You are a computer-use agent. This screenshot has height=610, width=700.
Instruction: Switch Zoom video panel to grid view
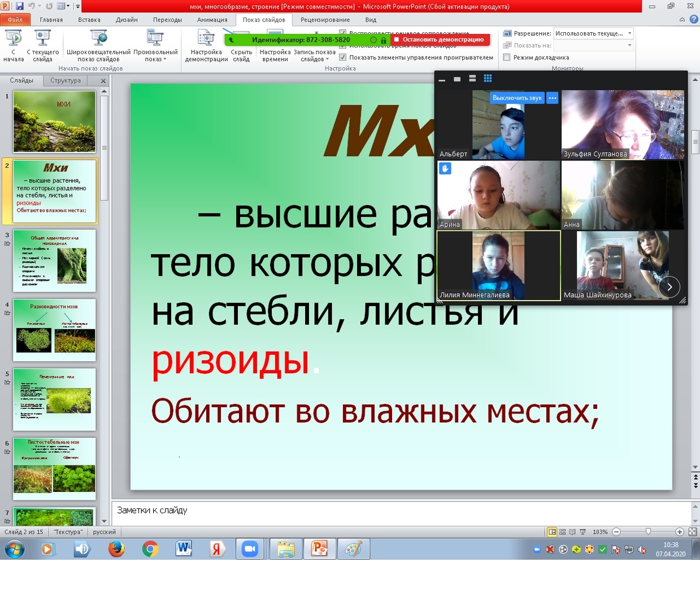(488, 79)
